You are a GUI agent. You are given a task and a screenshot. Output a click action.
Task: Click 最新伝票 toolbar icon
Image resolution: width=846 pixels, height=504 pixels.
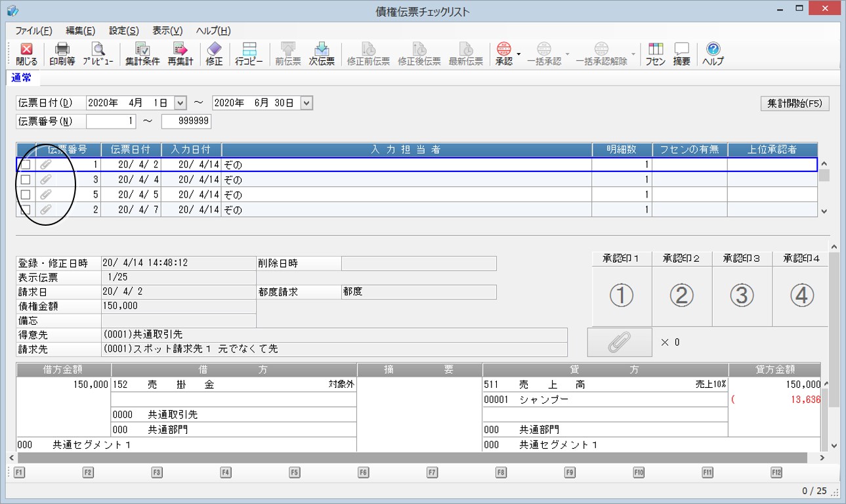(x=466, y=54)
